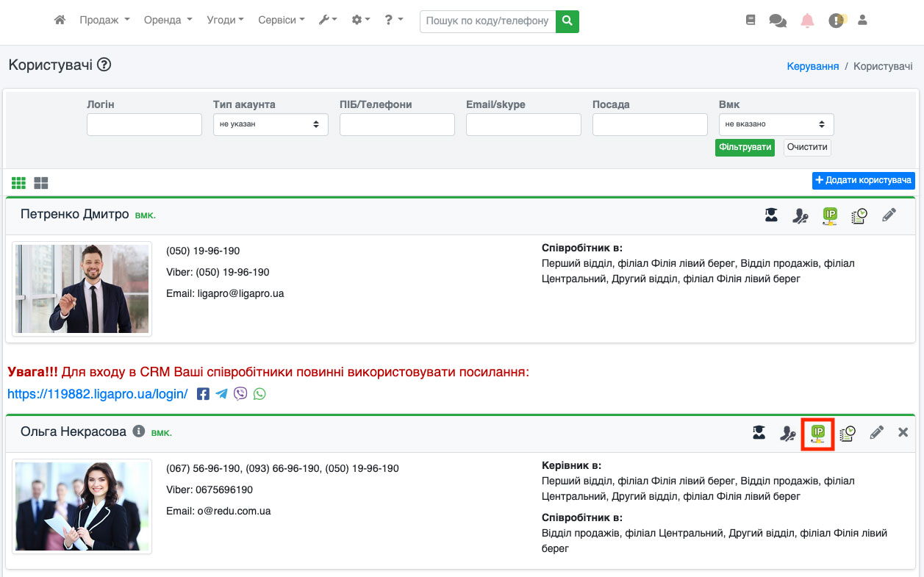924x577 pixels.
Task: Open the Продаж menu
Action: (x=104, y=21)
